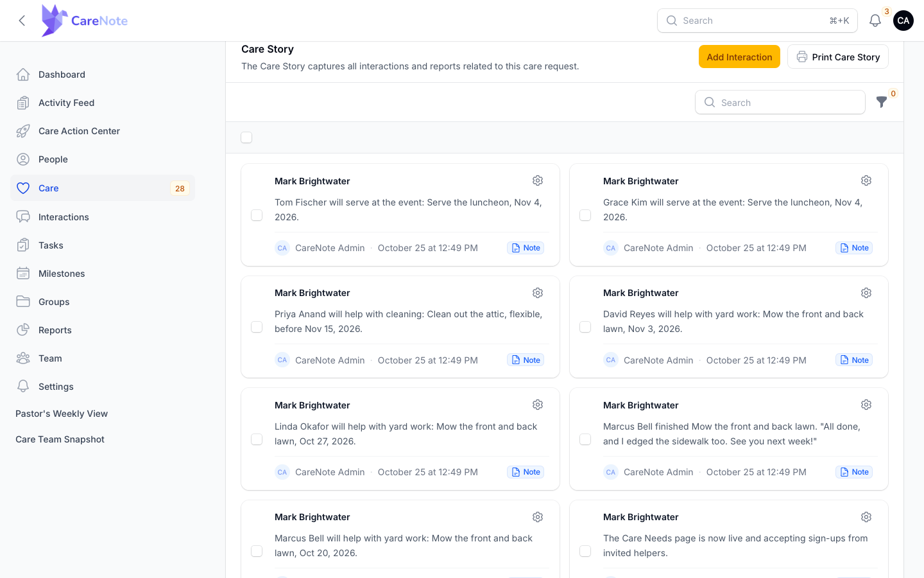924x578 pixels.
Task: Check the Linda Okafor interaction checkbox
Action: tap(257, 439)
